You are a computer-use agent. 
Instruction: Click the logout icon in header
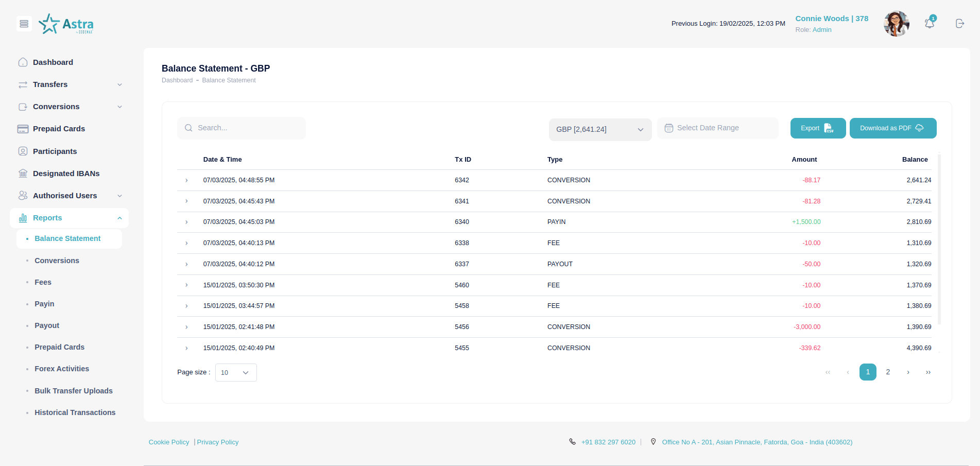point(959,24)
